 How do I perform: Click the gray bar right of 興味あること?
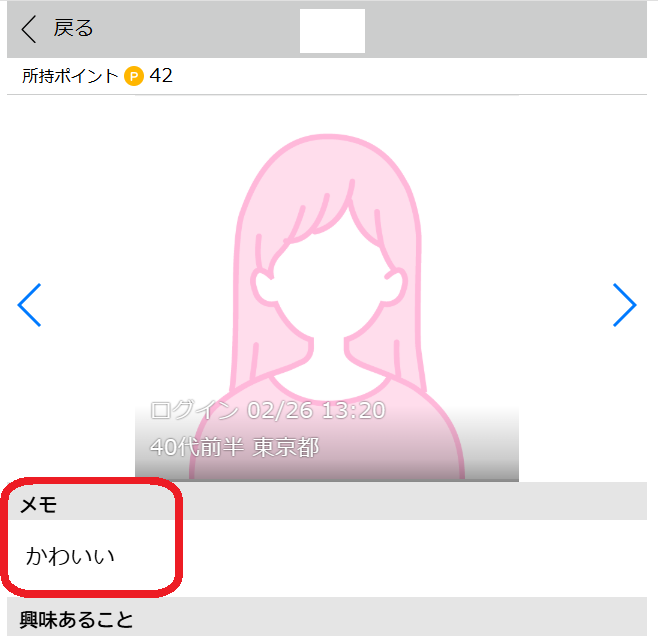pyautogui.click(x=390, y=617)
